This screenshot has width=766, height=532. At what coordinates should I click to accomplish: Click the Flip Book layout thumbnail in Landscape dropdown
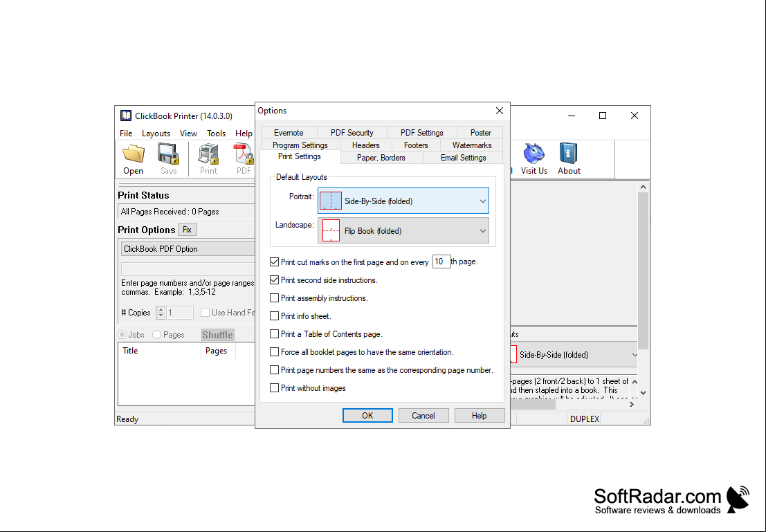click(x=331, y=230)
